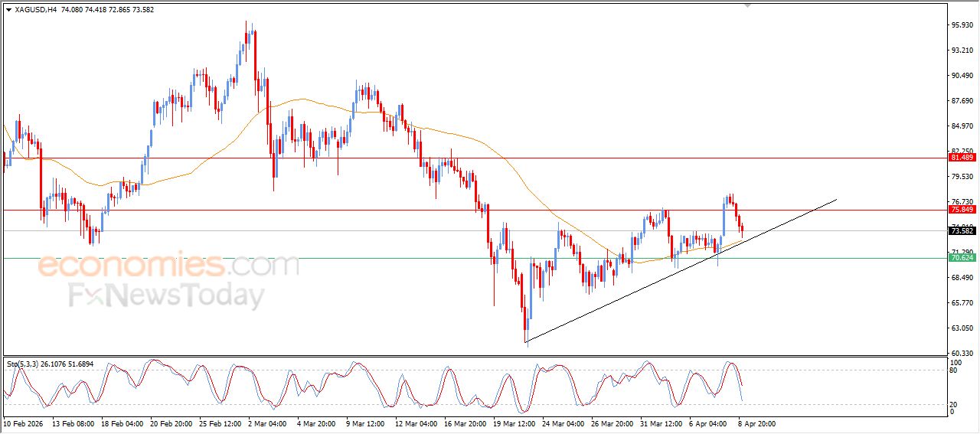980x434 pixels.
Task: Select the 75.849 red price label
Action: coord(962,210)
